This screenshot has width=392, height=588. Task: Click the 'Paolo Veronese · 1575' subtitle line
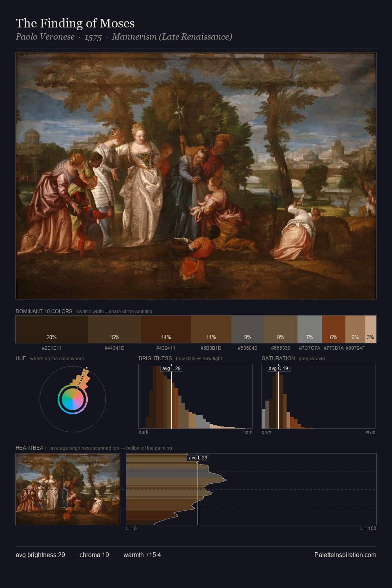coord(124,37)
